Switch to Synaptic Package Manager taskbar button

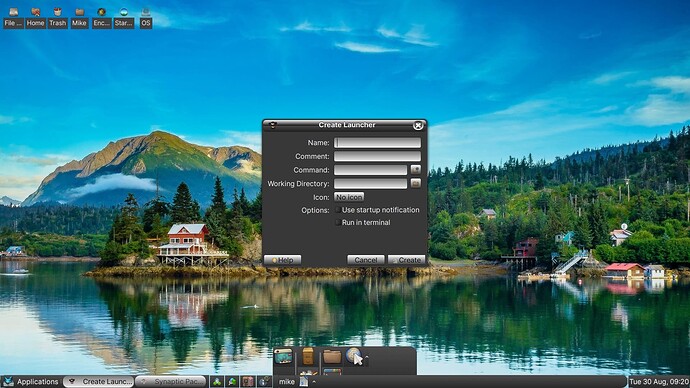(x=171, y=381)
